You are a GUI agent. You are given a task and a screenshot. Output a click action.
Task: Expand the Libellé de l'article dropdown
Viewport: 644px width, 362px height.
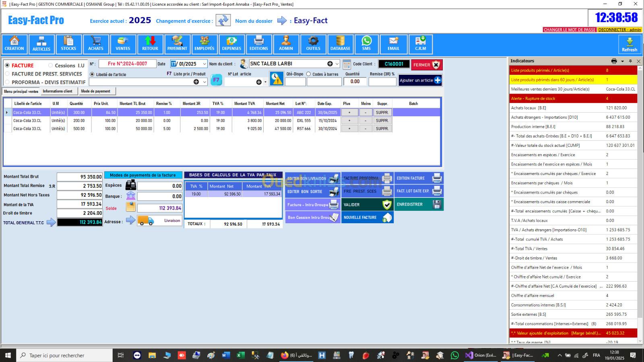(x=204, y=82)
